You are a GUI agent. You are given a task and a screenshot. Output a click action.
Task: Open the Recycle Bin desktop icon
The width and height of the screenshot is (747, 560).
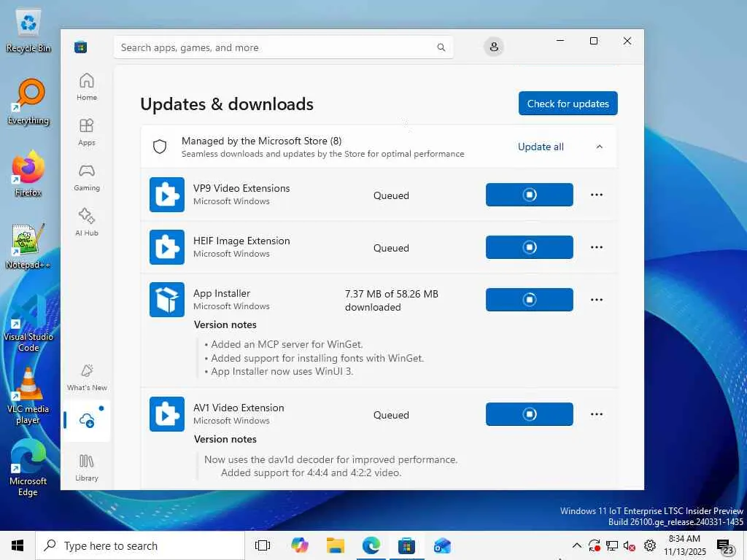(x=28, y=31)
